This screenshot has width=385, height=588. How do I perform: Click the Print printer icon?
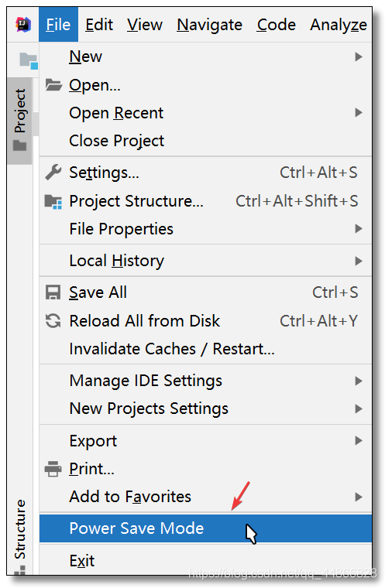click(53, 469)
